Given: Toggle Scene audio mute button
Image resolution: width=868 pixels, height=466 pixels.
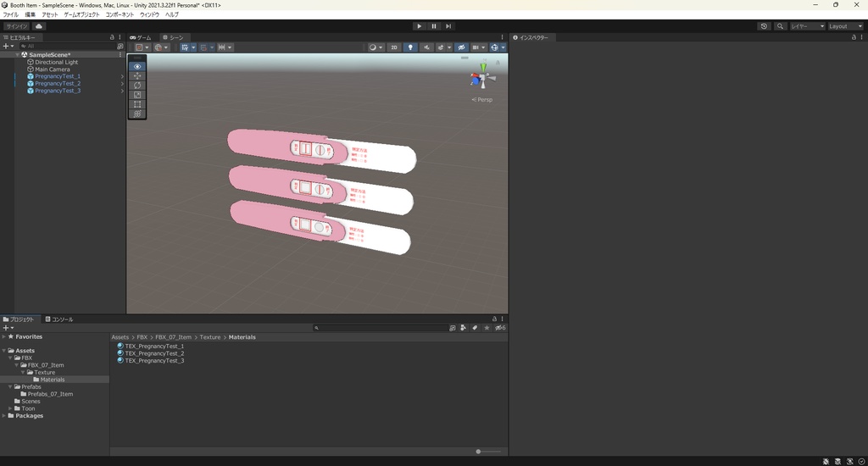Looking at the screenshot, I should (426, 47).
